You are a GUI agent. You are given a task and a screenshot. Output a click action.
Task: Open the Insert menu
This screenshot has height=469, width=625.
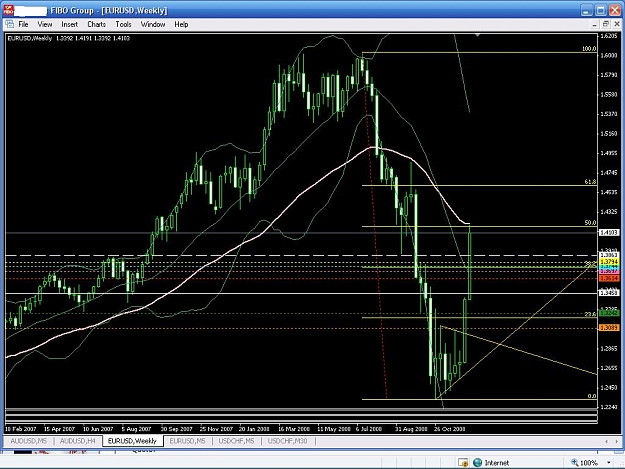click(69, 24)
